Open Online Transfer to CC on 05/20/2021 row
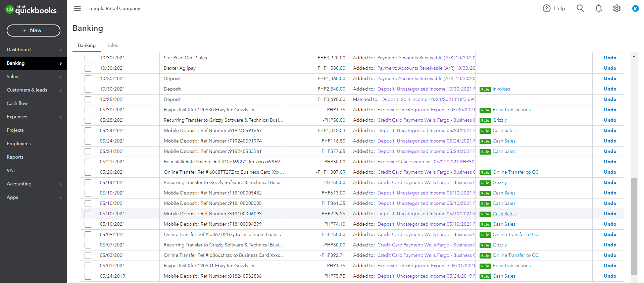Screen dimensions: 644x283 (x=515, y=172)
